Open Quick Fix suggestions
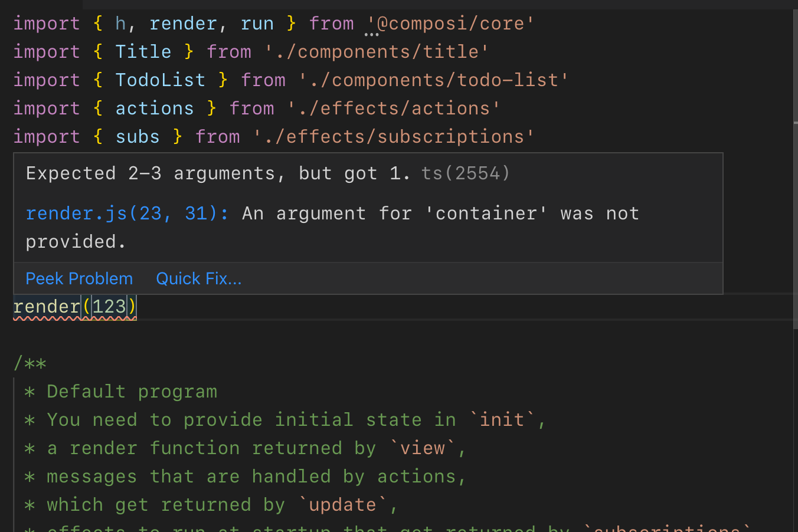Image resolution: width=798 pixels, height=532 pixels. [x=198, y=278]
